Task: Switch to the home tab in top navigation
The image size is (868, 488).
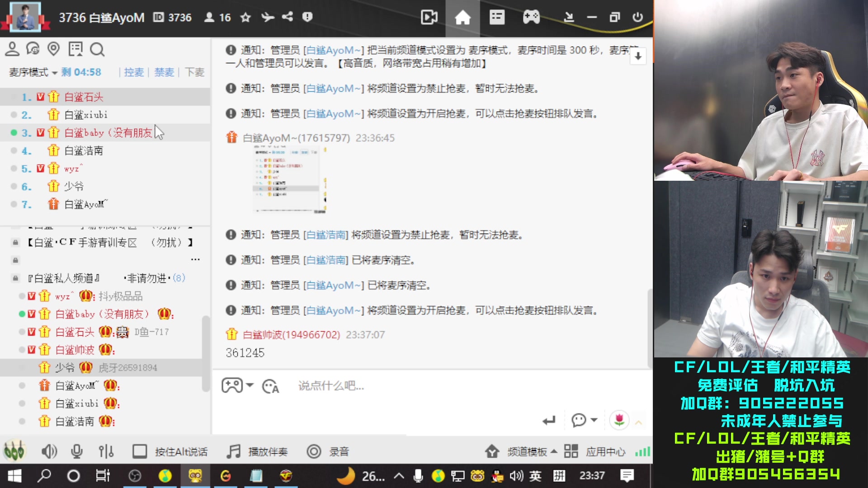Action: [462, 17]
